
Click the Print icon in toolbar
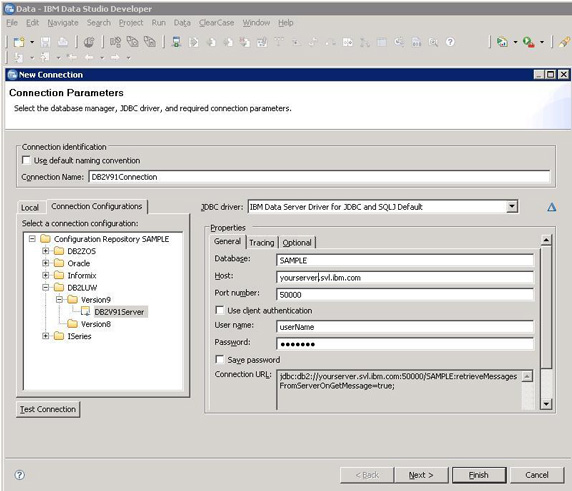coord(63,42)
